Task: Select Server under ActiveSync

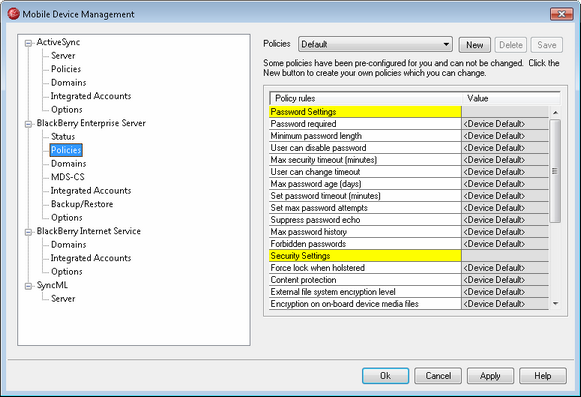Action: click(x=63, y=56)
